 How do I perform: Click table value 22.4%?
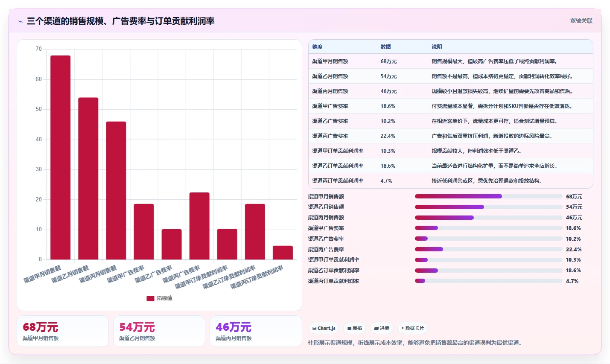[388, 136]
